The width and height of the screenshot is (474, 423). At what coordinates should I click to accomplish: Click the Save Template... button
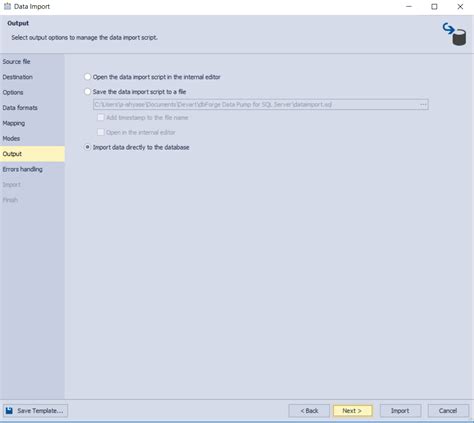(x=36, y=411)
